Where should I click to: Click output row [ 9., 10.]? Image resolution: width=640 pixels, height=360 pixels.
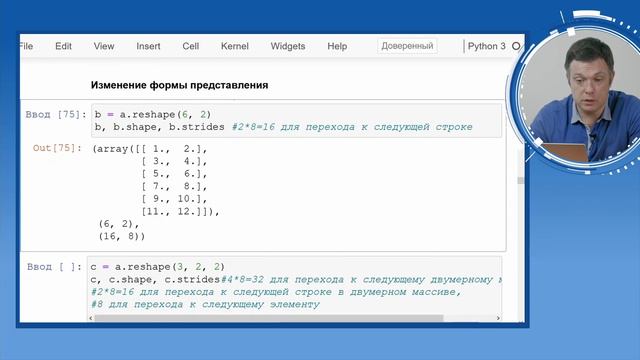coord(175,199)
